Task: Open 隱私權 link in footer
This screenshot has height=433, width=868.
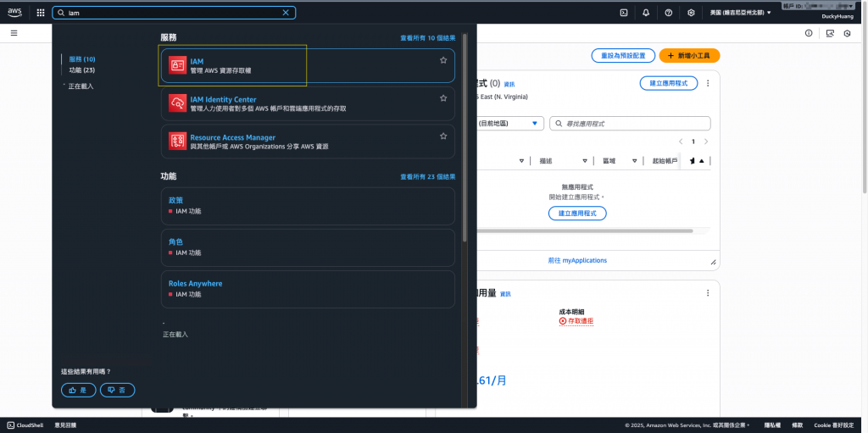Action: [x=772, y=425]
